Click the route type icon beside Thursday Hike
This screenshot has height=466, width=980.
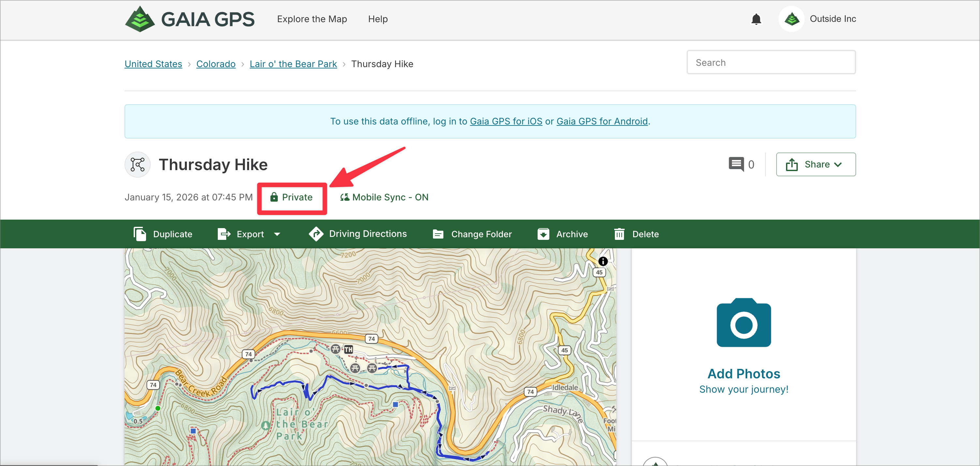click(137, 165)
